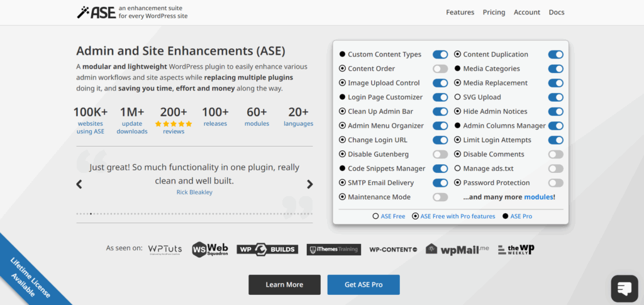Viewport: 644px width, 305px height.
Task: Turn on the Password Protection switch
Action: click(x=556, y=182)
